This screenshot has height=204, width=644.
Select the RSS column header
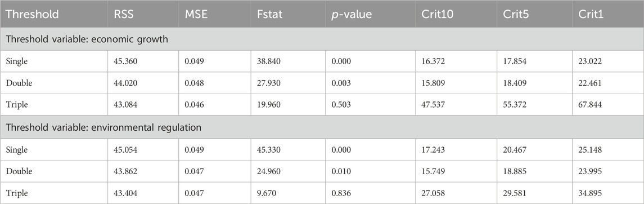coord(123,14)
